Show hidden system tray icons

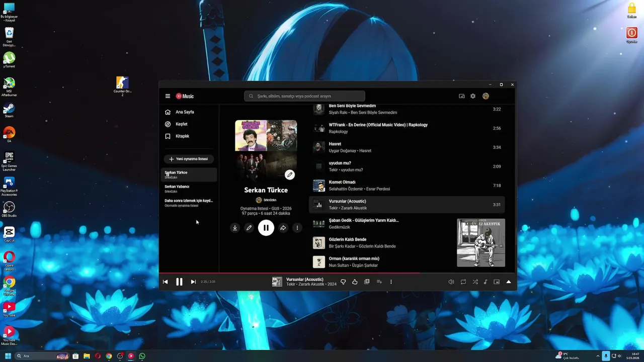598,356
